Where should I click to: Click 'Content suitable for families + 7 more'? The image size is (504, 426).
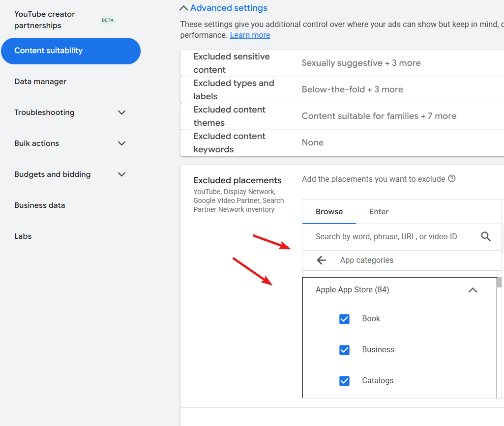click(379, 116)
